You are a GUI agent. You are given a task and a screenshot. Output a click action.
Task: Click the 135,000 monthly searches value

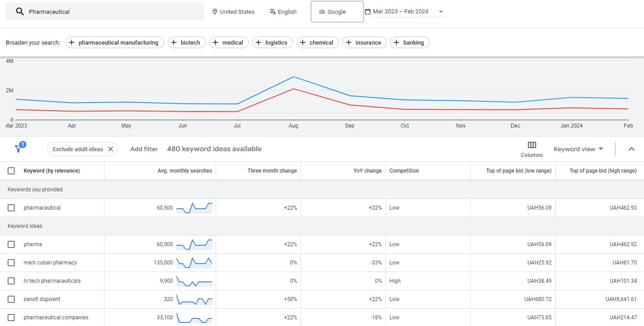[163, 263]
